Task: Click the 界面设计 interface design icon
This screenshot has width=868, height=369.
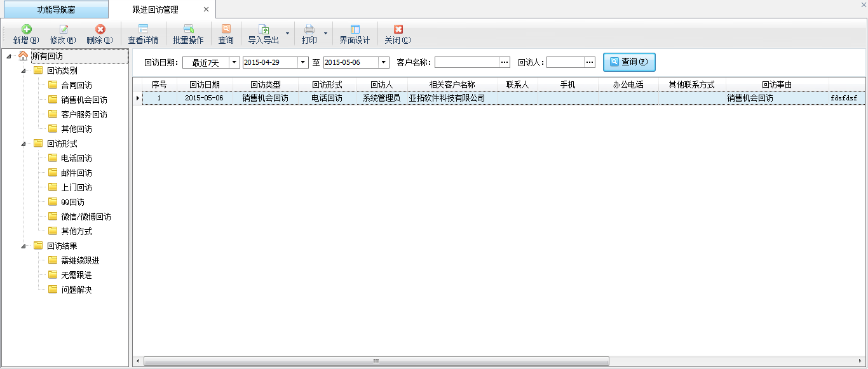Action: pos(355,30)
